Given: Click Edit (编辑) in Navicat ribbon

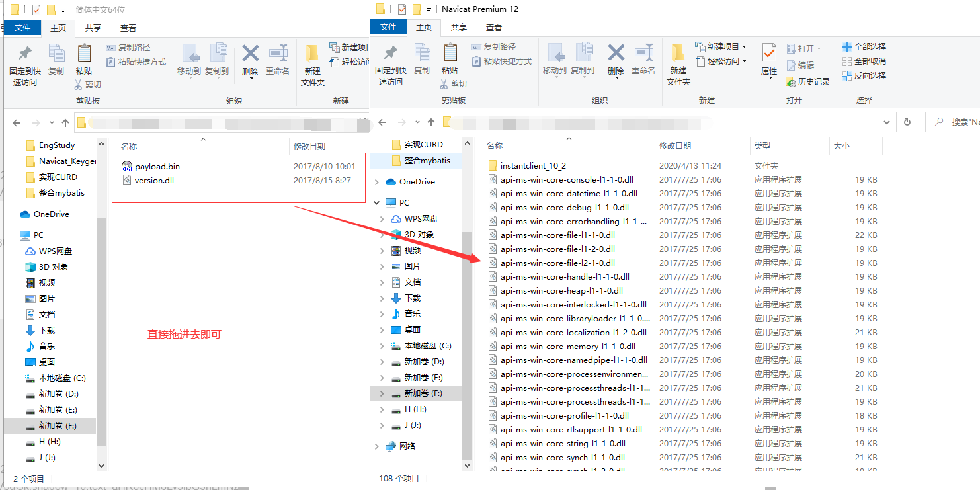Looking at the screenshot, I should click(x=801, y=65).
